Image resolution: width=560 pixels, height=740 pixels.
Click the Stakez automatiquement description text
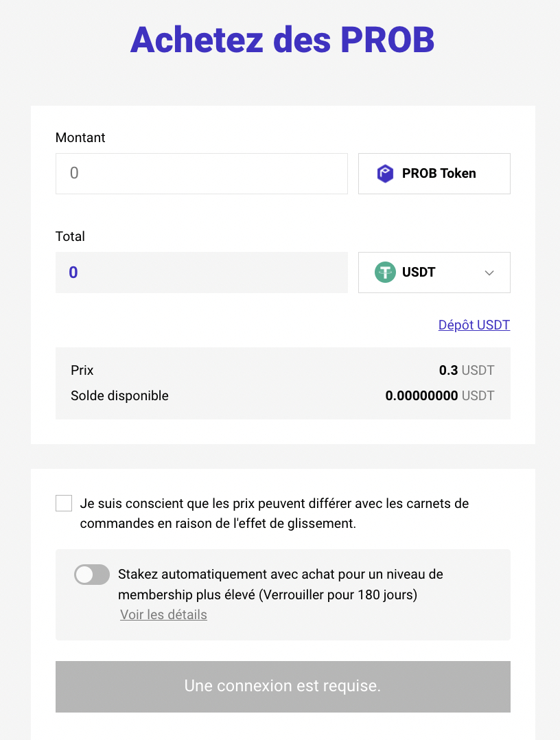(280, 584)
